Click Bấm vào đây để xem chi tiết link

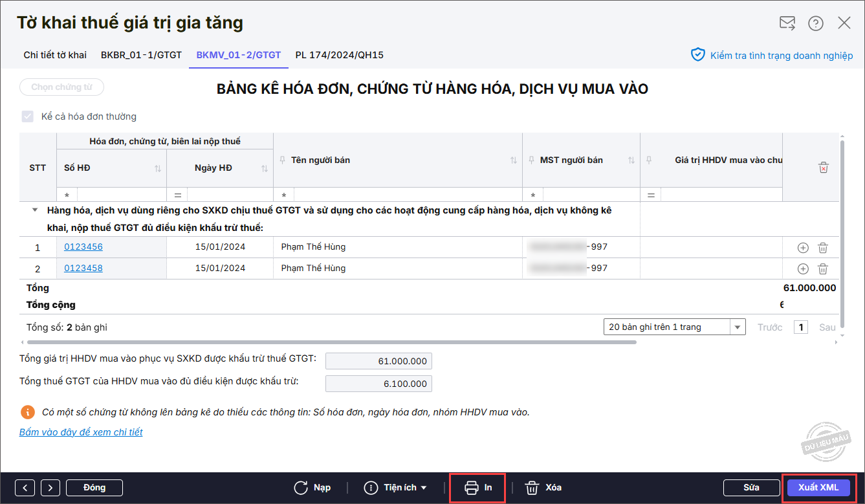(81, 432)
